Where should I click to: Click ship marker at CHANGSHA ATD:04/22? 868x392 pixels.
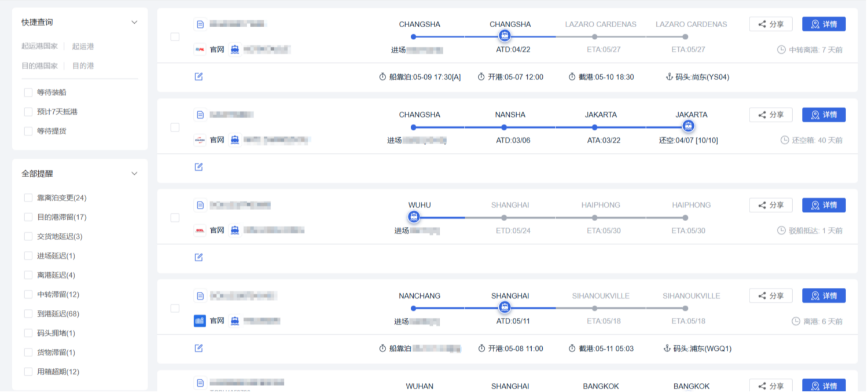(505, 36)
